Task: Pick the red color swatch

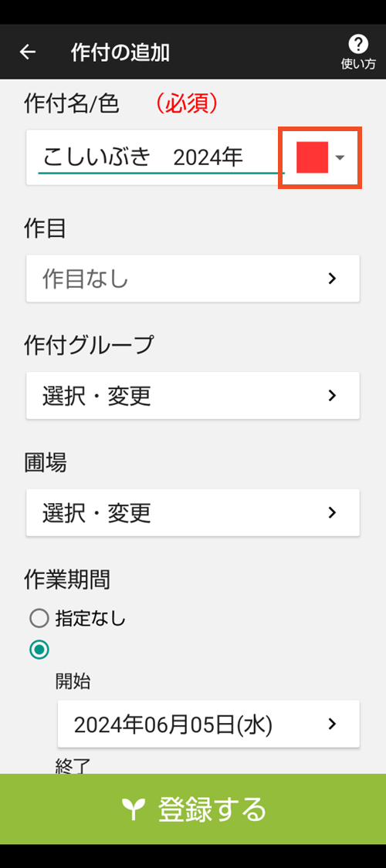Action: (x=313, y=157)
